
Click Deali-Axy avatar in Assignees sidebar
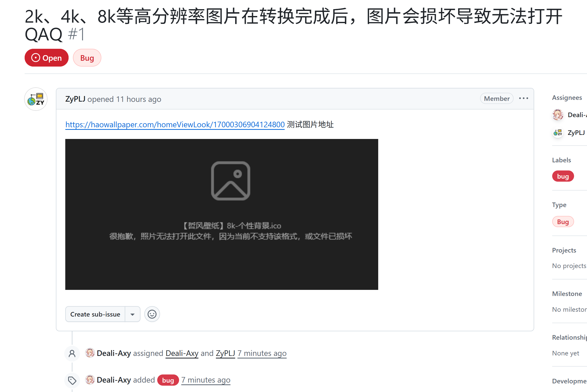pyautogui.click(x=558, y=115)
